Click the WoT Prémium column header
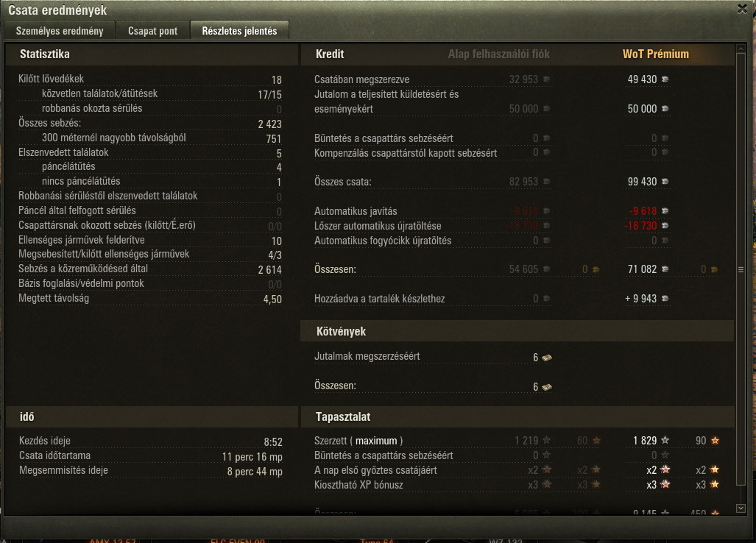 pyautogui.click(x=656, y=54)
